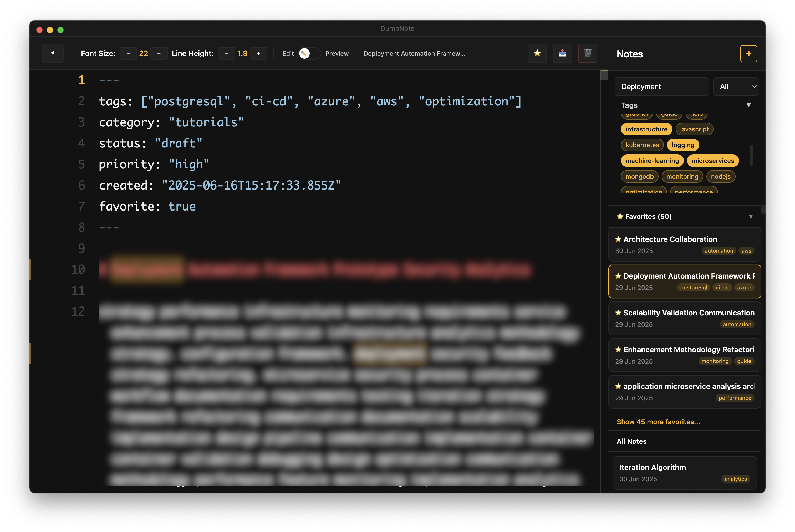The image size is (795, 532).
Task: Click the guide tag on Enhancement Methodology note
Action: pyautogui.click(x=744, y=361)
